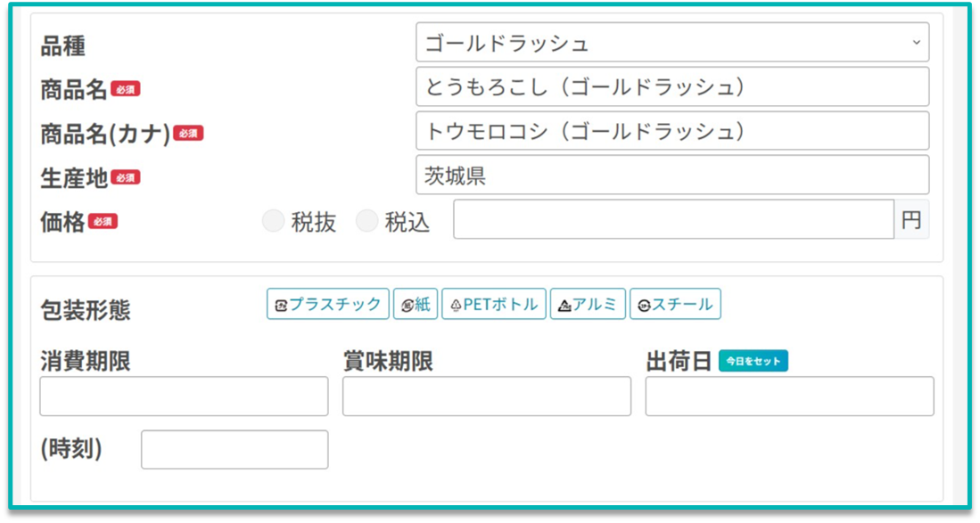Click the 包装形態 section label
The image size is (980, 523).
86,310
